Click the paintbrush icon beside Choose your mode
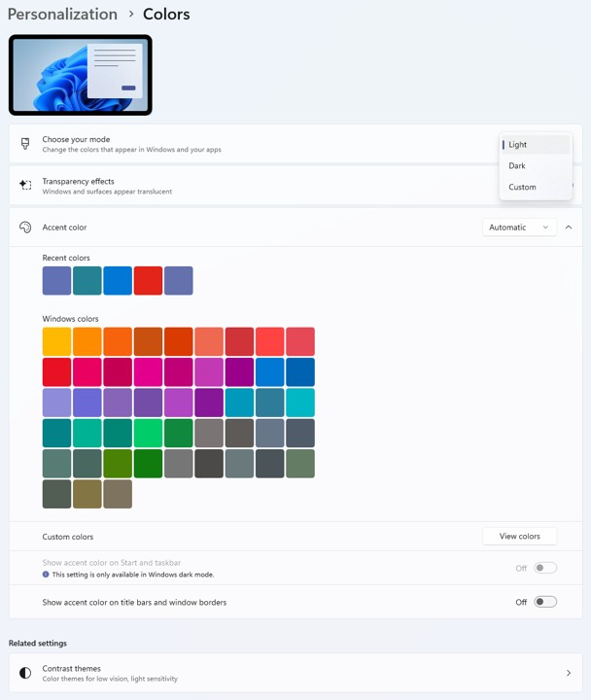This screenshot has width=591, height=700. coord(25,144)
